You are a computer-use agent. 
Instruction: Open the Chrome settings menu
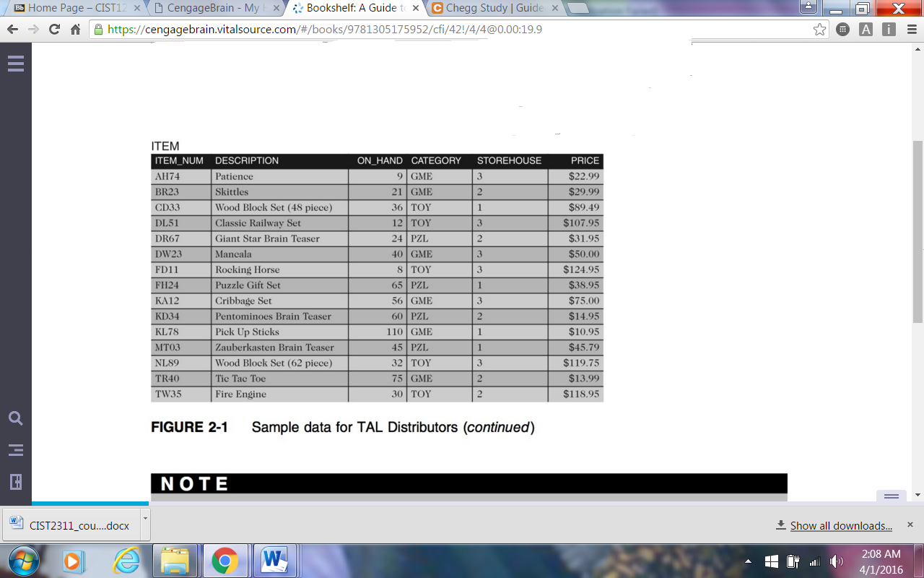click(x=911, y=30)
